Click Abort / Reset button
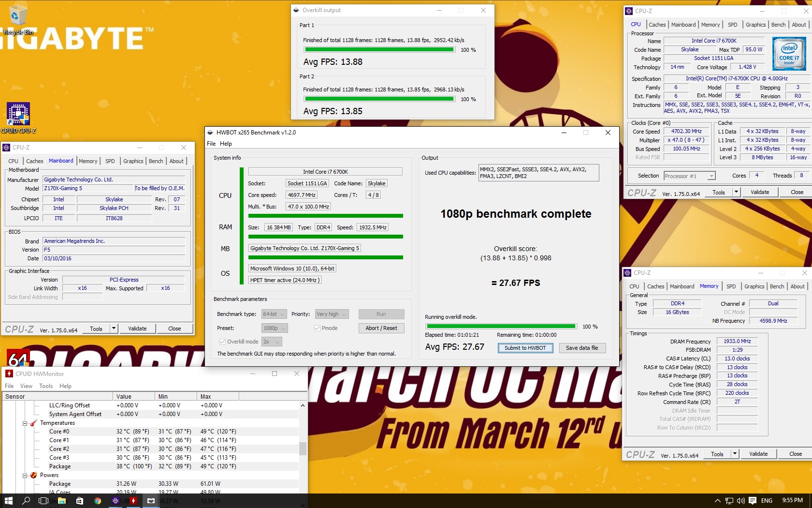The height and width of the screenshot is (508, 812). pyautogui.click(x=381, y=328)
